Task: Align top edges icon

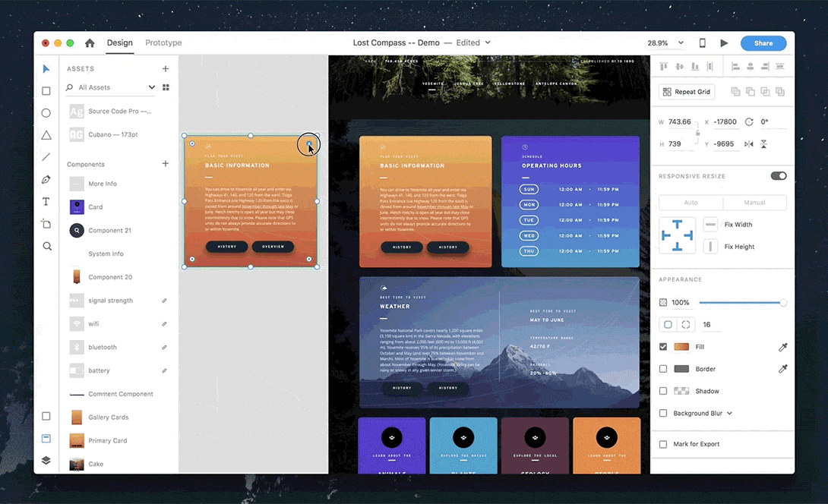Action: pos(664,67)
